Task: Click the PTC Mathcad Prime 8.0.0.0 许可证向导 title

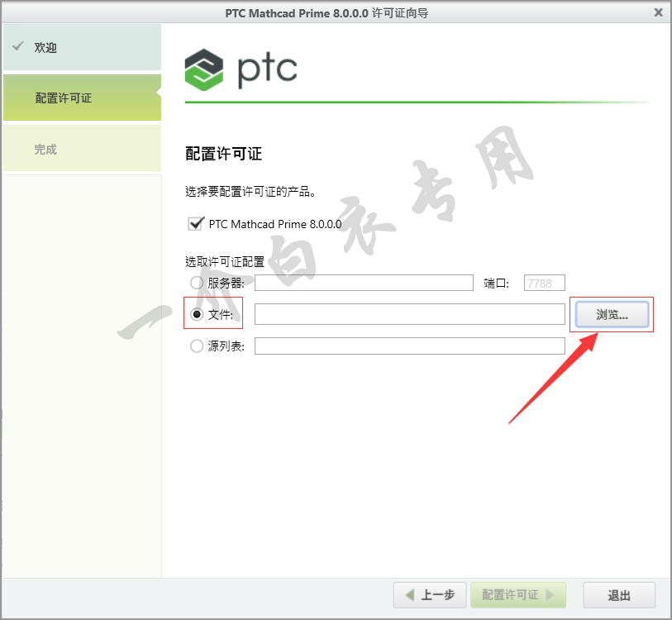Action: pyautogui.click(x=326, y=13)
